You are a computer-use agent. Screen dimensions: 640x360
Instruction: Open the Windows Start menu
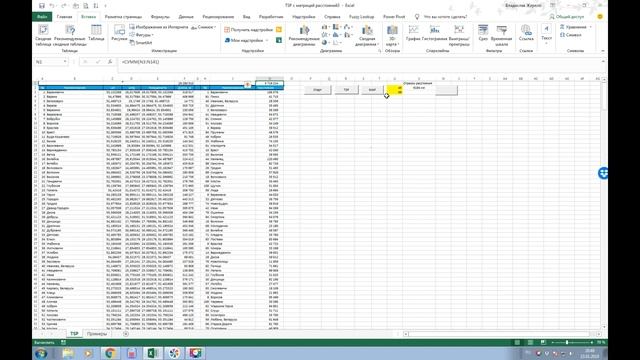[41, 353]
